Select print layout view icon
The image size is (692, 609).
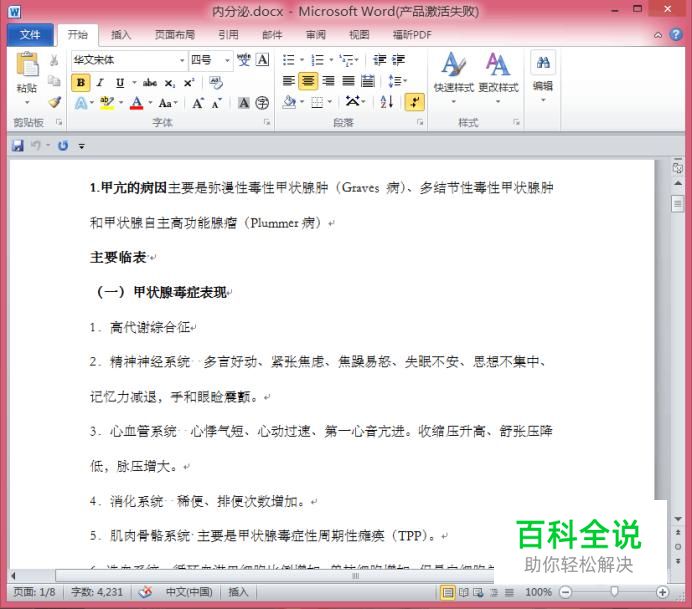click(x=448, y=592)
